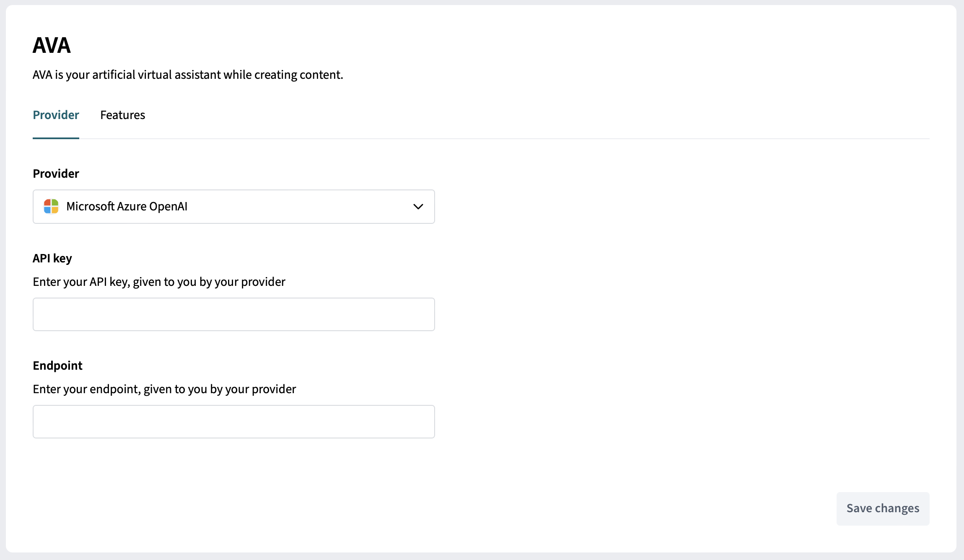Focus the Endpoint input field
The width and height of the screenshot is (964, 560).
pyautogui.click(x=233, y=422)
